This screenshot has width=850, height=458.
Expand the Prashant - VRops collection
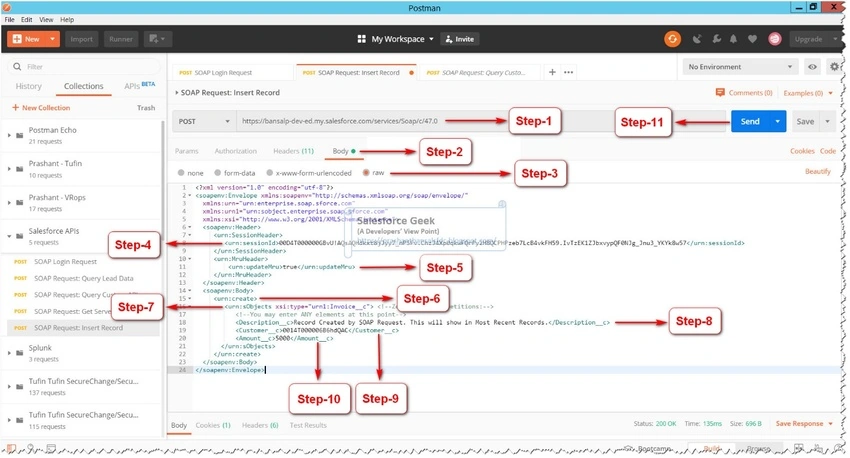(9, 202)
